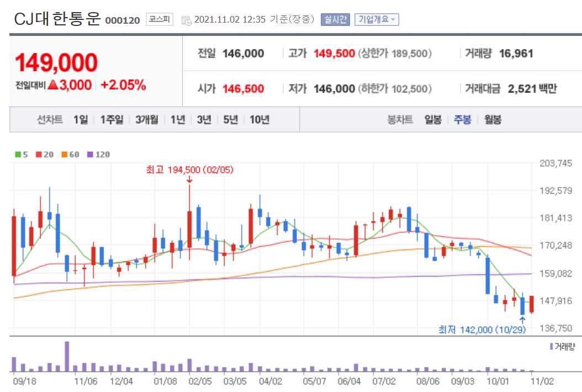
Task: Open the 1일 one-day period tab
Action: [80, 119]
